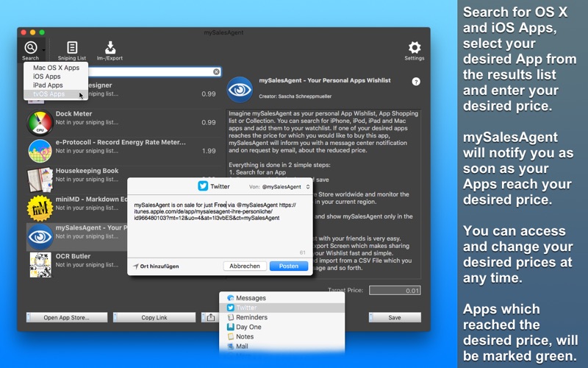Select Day One in the share menu
Image resolution: width=588 pixels, height=368 pixels.
coord(282,327)
